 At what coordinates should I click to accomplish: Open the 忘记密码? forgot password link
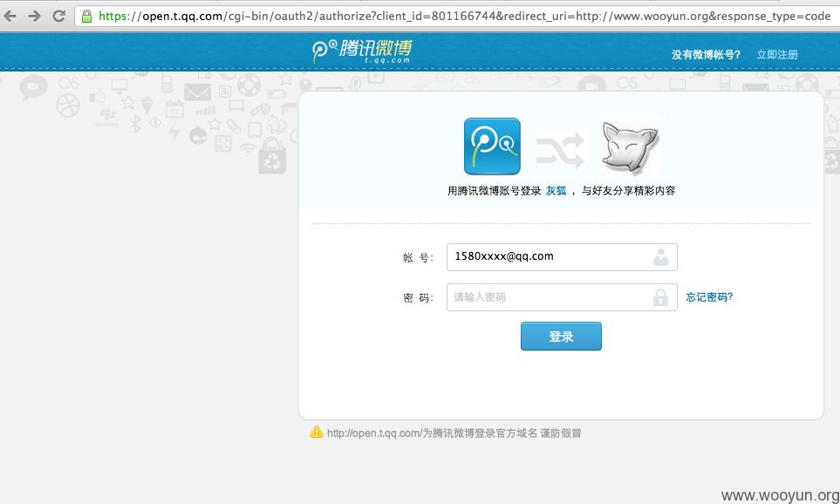pyautogui.click(x=709, y=297)
